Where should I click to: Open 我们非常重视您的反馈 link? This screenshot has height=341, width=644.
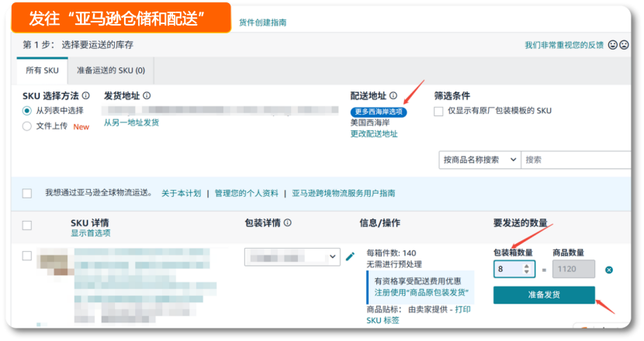(x=564, y=45)
